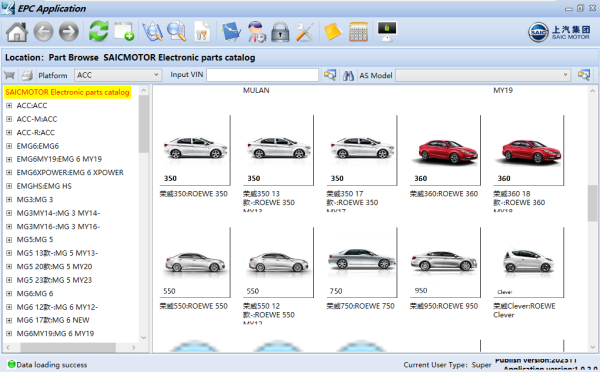Click the binoculars find icon

pos(348,75)
